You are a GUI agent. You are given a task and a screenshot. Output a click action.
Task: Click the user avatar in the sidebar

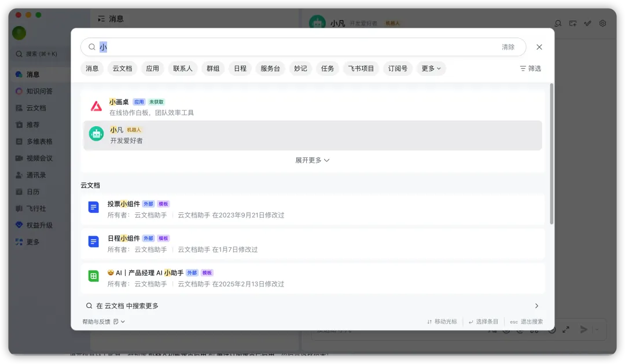pos(19,32)
